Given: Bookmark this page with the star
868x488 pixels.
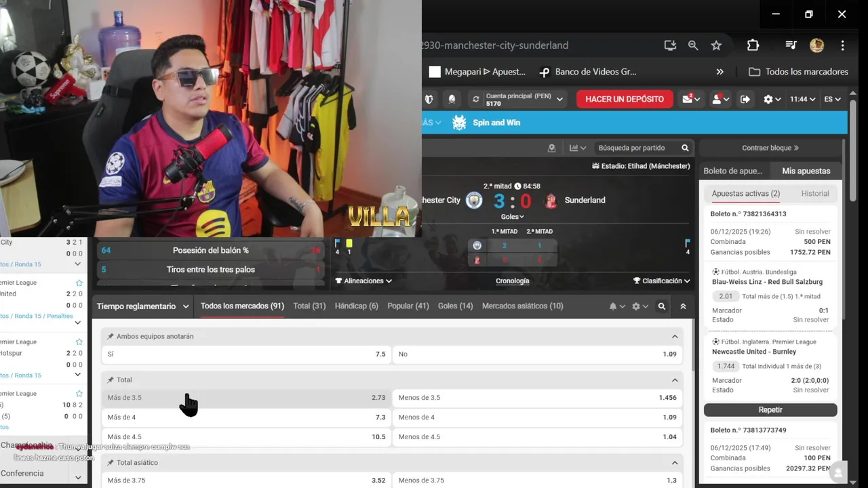Looking at the screenshot, I should pos(716,45).
